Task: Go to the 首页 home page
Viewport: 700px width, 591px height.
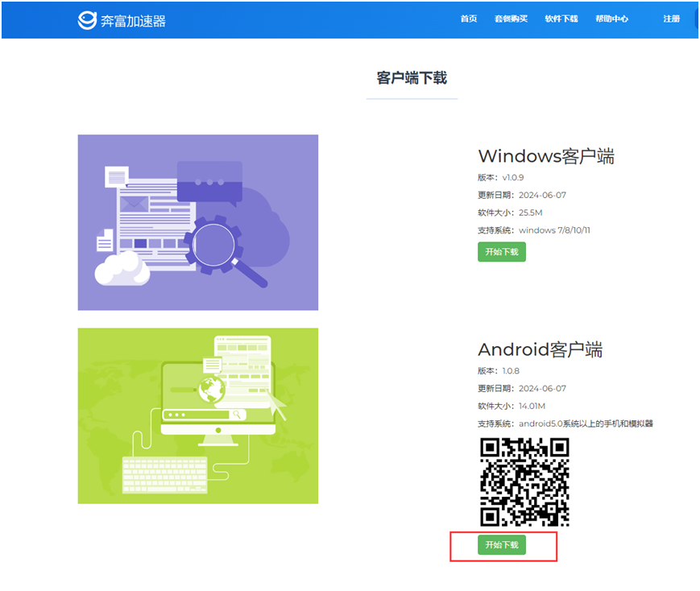Action: 469,19
